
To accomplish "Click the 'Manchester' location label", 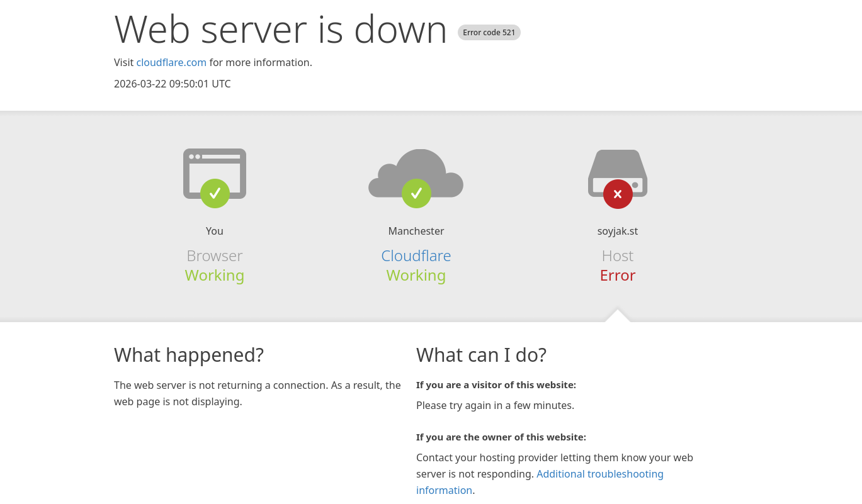I will 416,231.
